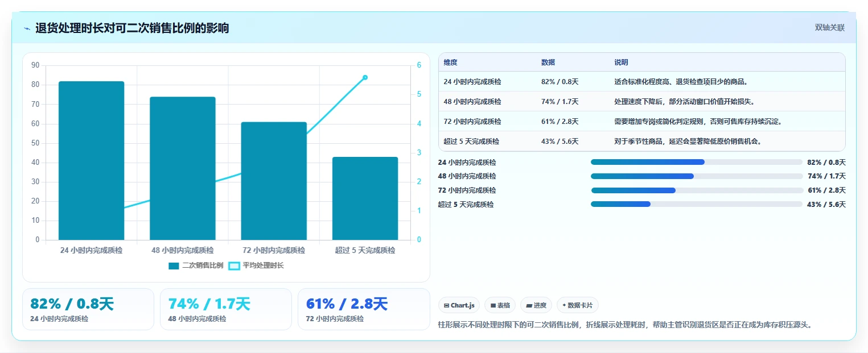Click the star icon inside the 数据卡片 tag
This screenshot has width=868, height=353.
564,306
